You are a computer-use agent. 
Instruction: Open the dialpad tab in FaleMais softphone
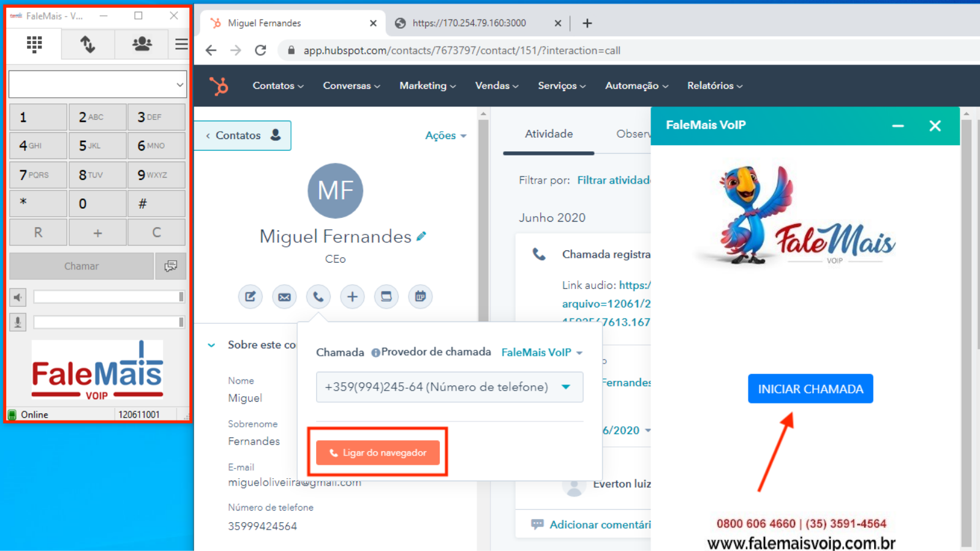(x=34, y=44)
